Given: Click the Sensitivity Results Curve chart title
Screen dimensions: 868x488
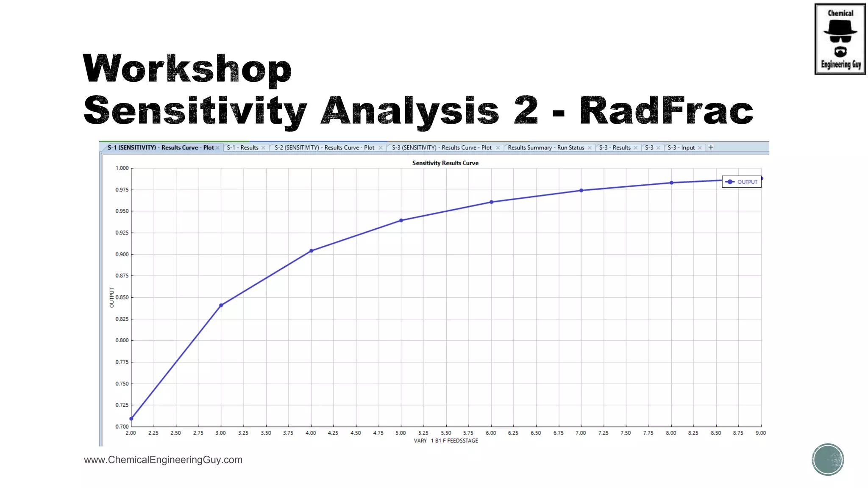Looking at the screenshot, I should [x=445, y=163].
